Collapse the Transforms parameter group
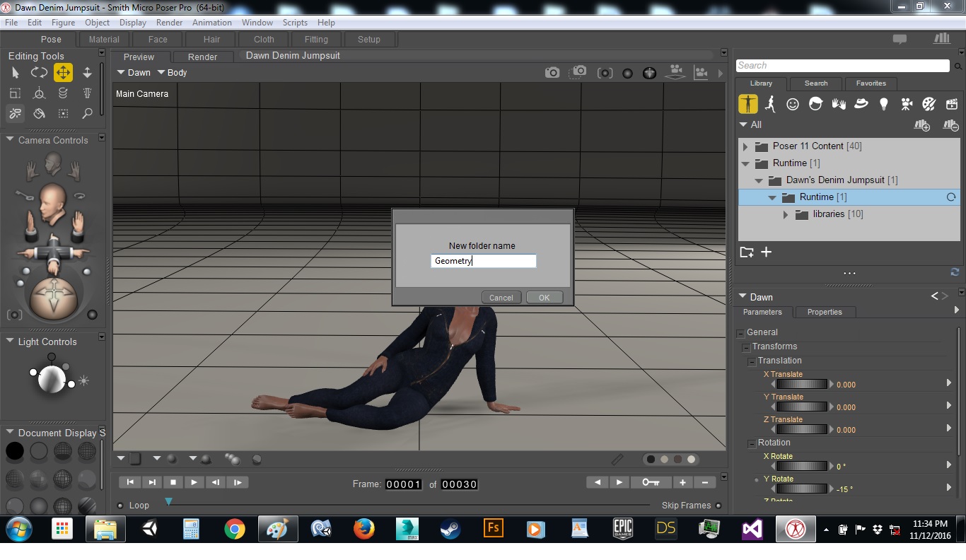 [x=745, y=347]
